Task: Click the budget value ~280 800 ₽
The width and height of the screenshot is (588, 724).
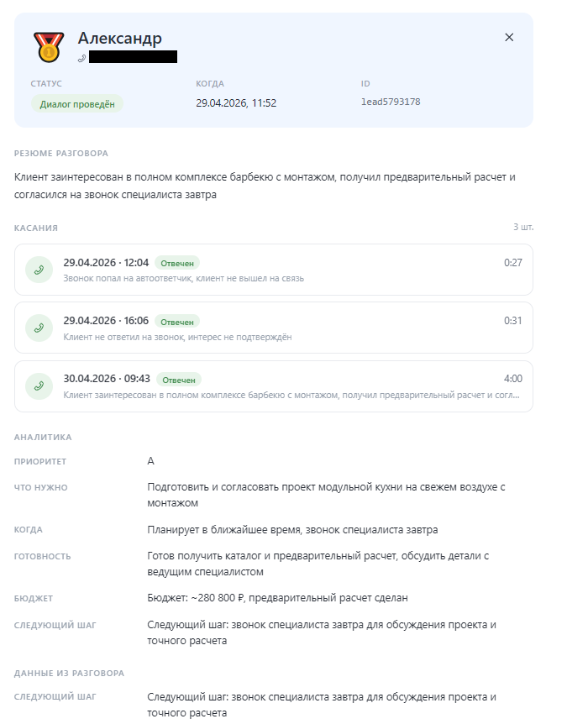Action: pyautogui.click(x=217, y=598)
